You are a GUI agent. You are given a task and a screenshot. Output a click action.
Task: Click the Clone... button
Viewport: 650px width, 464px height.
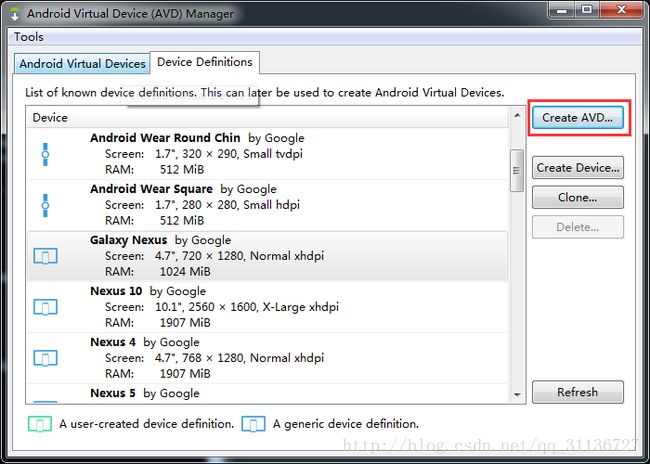point(577,197)
